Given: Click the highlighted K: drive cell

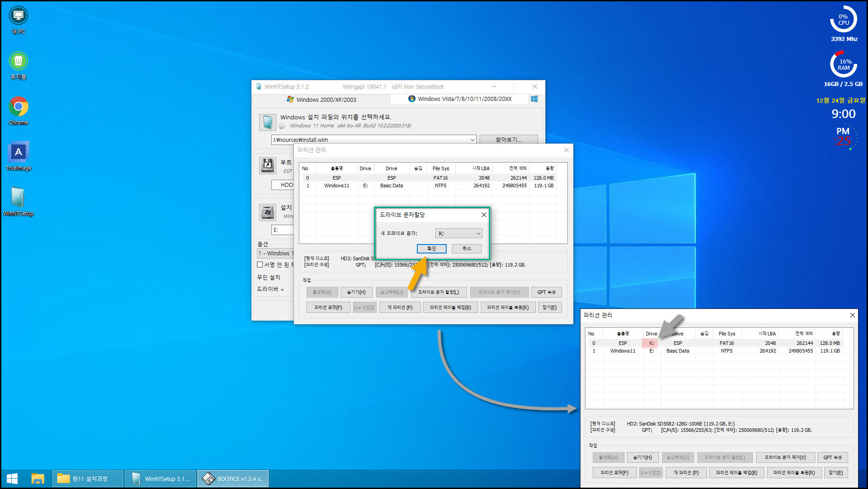Looking at the screenshot, I should pos(651,343).
